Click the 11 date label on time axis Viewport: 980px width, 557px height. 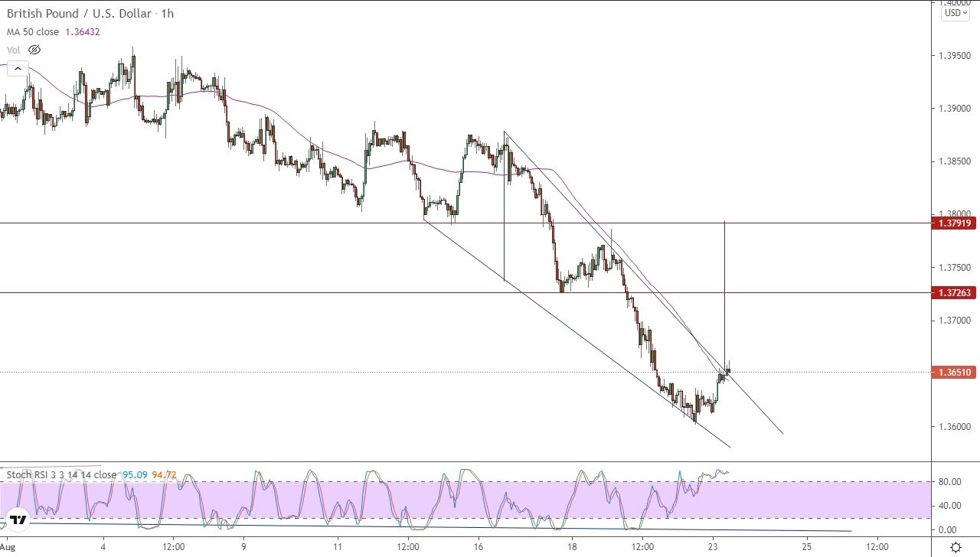[338, 548]
